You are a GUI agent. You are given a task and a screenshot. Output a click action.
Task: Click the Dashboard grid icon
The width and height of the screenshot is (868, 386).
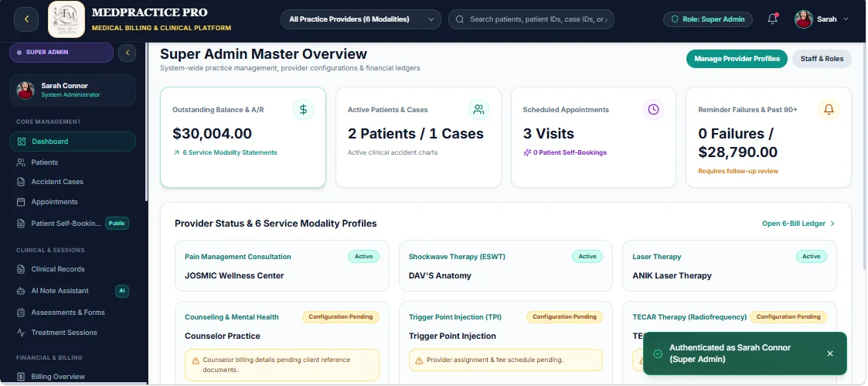click(22, 142)
